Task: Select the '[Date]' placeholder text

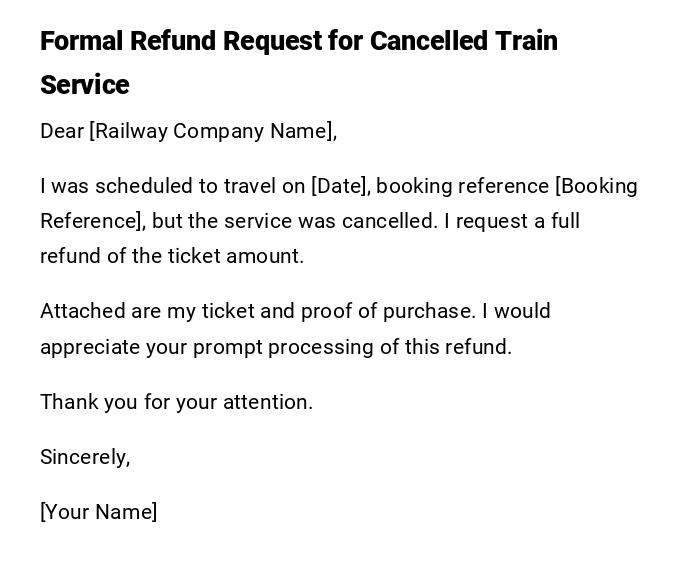Action: [x=340, y=186]
